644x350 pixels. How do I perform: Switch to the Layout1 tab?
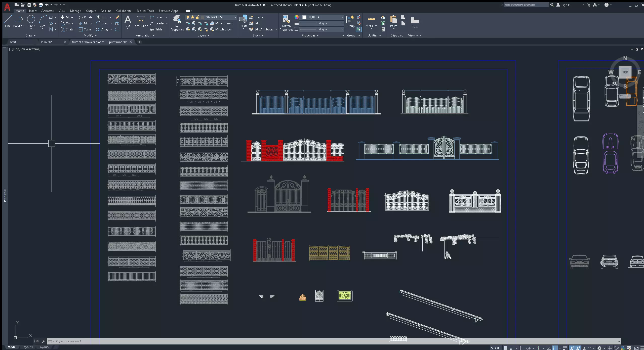[27, 347]
